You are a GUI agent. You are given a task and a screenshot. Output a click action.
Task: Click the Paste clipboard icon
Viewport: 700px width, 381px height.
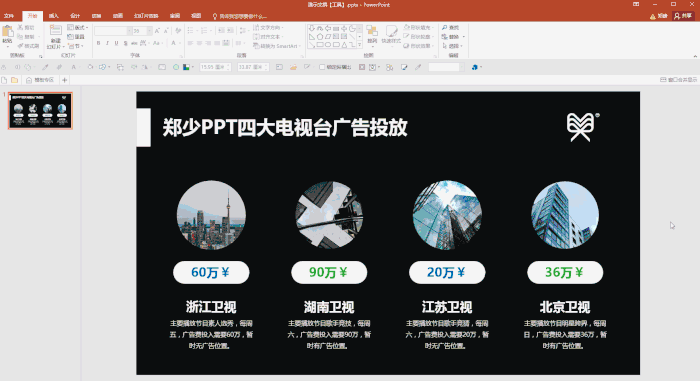coord(7,32)
